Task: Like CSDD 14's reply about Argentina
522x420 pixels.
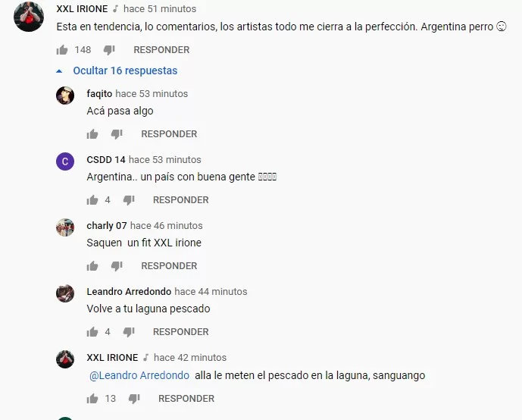Action: tap(92, 200)
